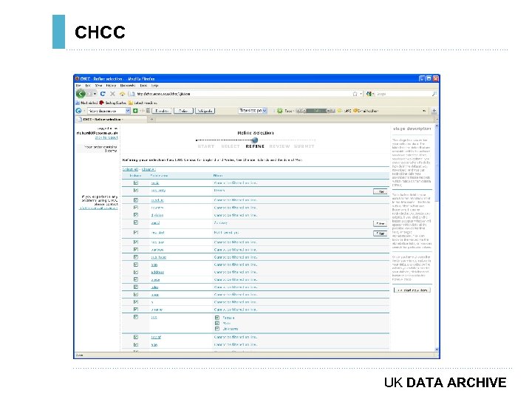Image resolution: width=532 pixels, height=399 pixels.
Task: Open the address field name link
Action: pyautogui.click(x=157, y=272)
